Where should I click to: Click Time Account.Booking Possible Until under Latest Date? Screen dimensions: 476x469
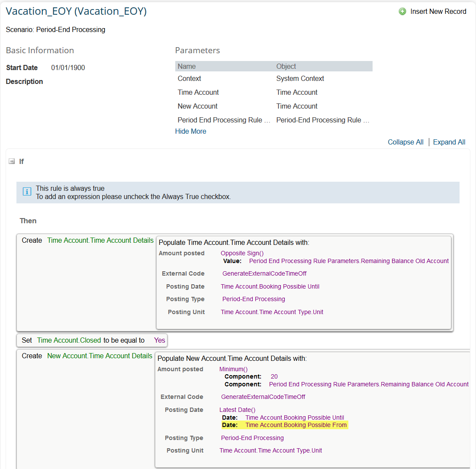pyautogui.click(x=294, y=418)
